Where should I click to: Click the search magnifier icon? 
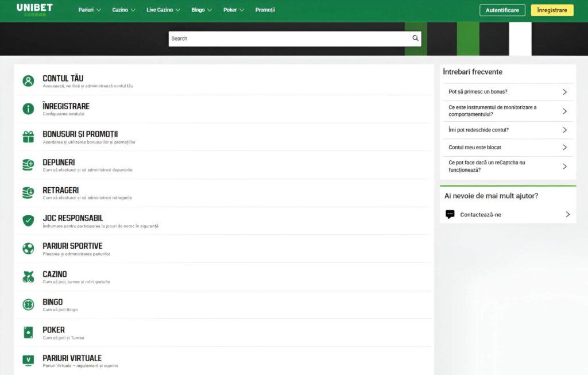[x=415, y=38]
